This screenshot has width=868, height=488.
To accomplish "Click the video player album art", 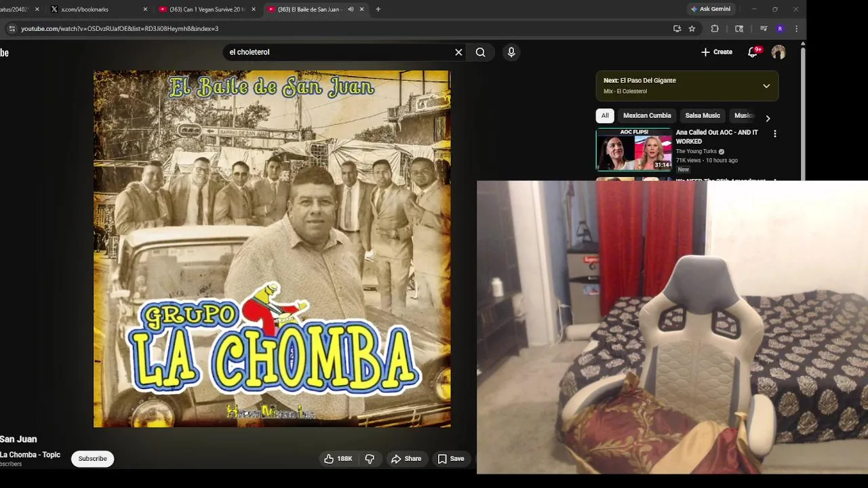I will click(272, 249).
